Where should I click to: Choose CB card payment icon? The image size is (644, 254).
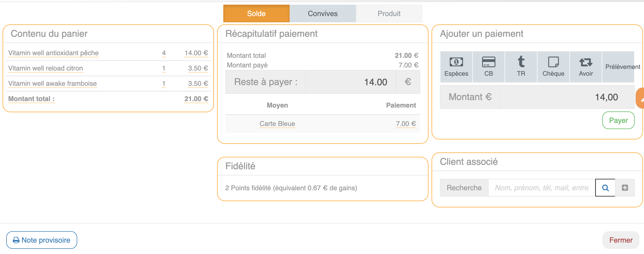tap(489, 67)
